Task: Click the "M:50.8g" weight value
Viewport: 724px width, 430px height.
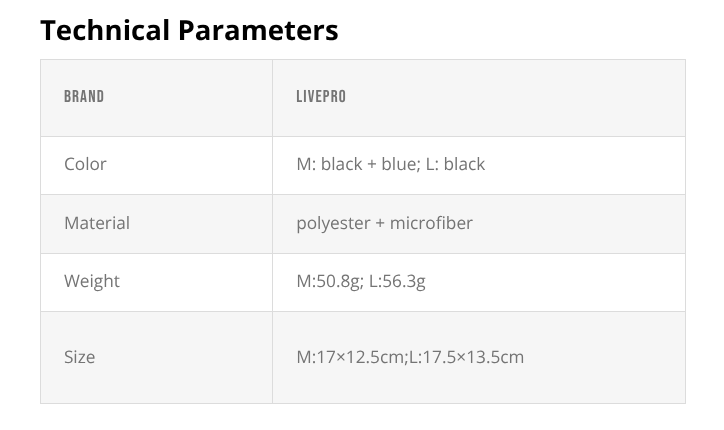Action: 329,281
